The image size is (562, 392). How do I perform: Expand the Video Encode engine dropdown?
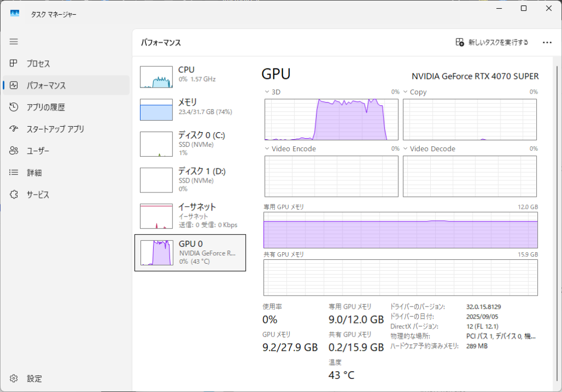267,149
